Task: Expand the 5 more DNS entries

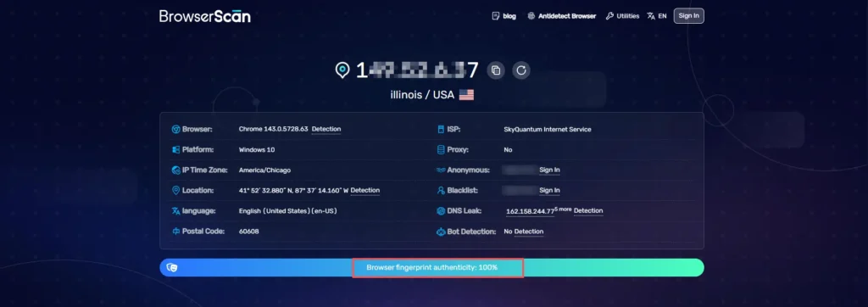Action: coord(563,209)
